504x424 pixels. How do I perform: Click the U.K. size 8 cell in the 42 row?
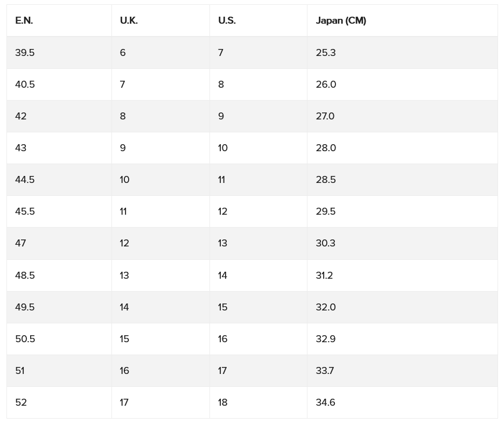point(160,116)
